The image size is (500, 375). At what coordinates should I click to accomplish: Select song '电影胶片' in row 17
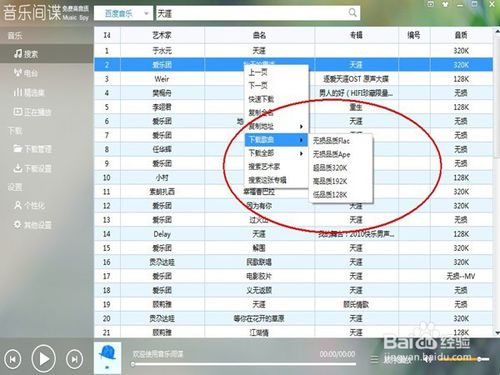[259, 276]
